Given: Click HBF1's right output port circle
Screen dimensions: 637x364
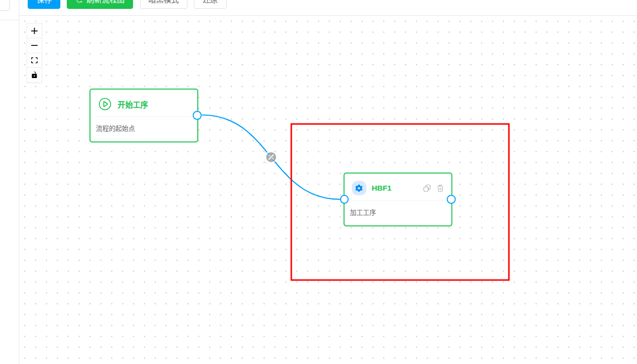Looking at the screenshot, I should click(x=451, y=199).
